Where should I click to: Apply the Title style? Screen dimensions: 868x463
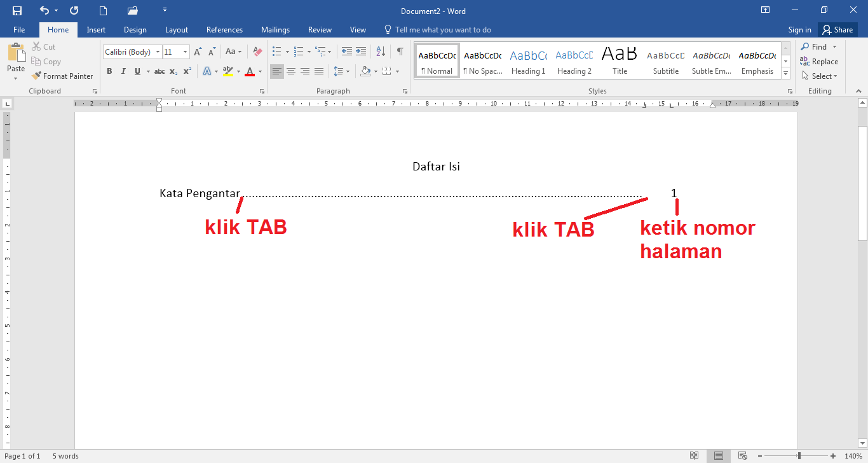620,61
